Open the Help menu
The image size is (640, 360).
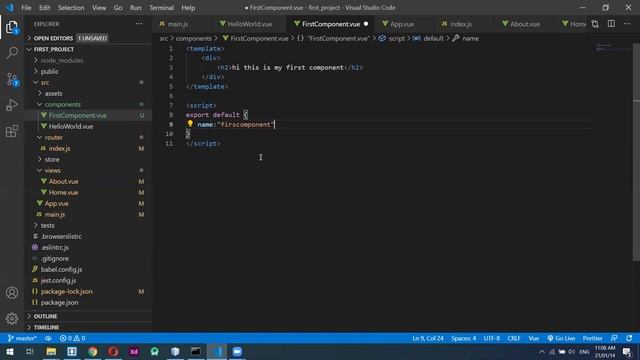[188, 8]
